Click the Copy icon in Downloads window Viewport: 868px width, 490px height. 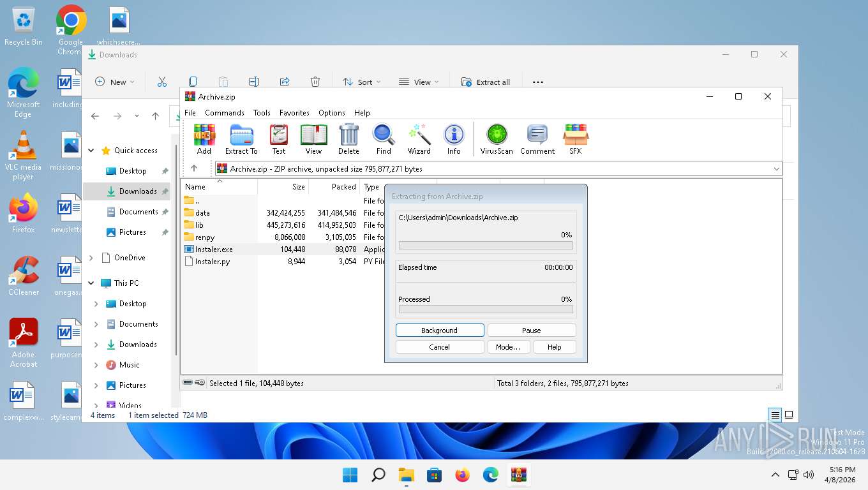pos(192,82)
